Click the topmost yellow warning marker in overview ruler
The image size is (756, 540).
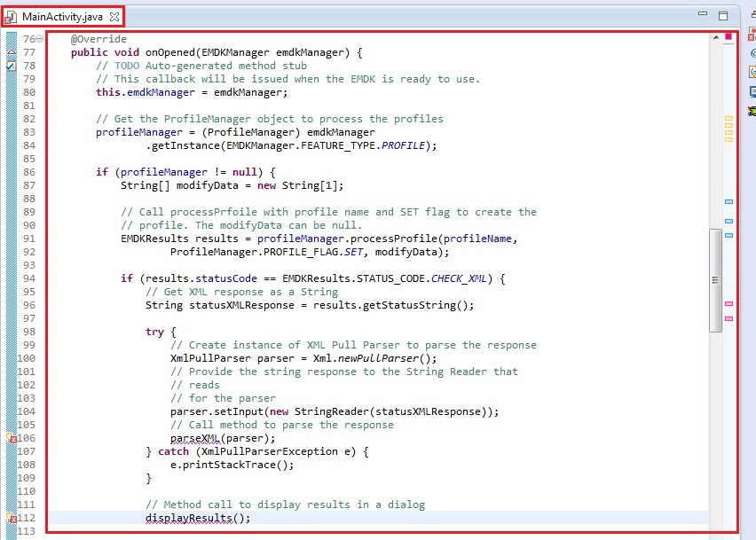(728, 118)
